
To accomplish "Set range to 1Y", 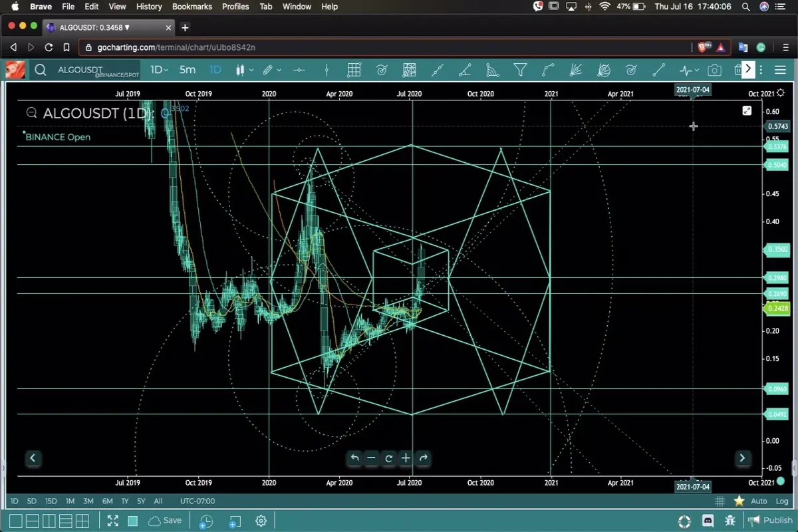I will [125, 501].
